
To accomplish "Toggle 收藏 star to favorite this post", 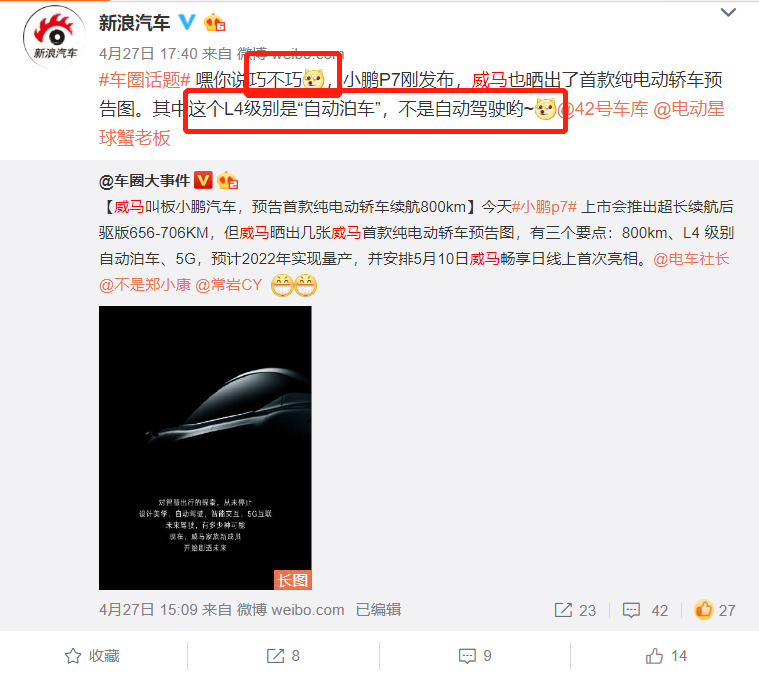I will (x=92, y=656).
